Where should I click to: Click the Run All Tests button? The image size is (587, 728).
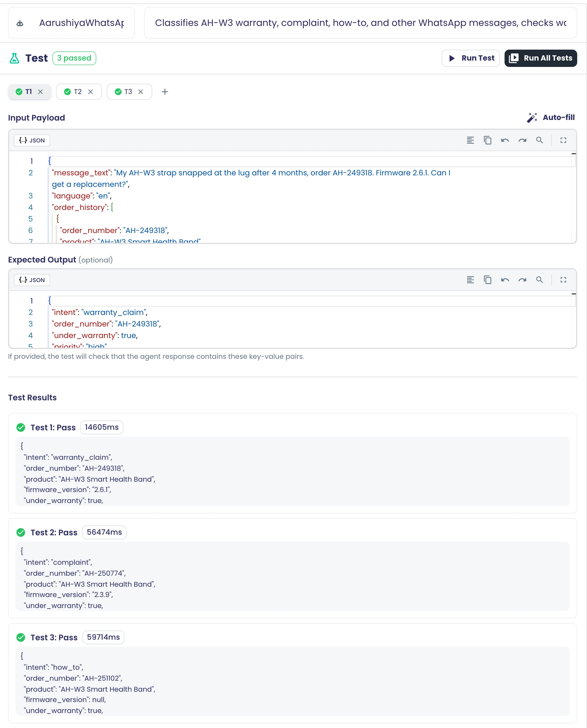(x=540, y=58)
